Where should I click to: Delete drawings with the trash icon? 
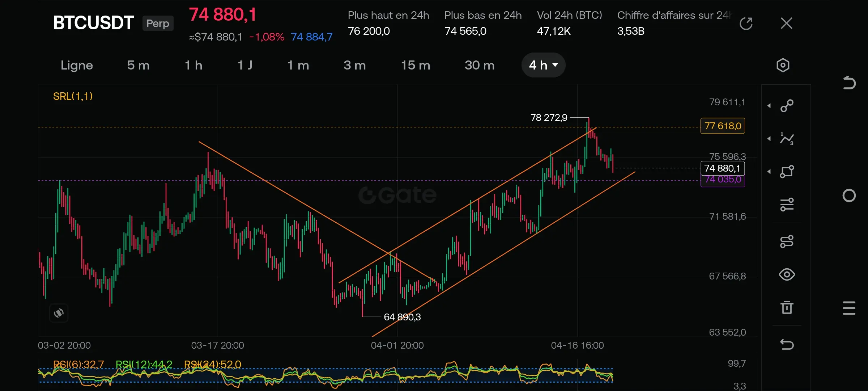(x=787, y=307)
